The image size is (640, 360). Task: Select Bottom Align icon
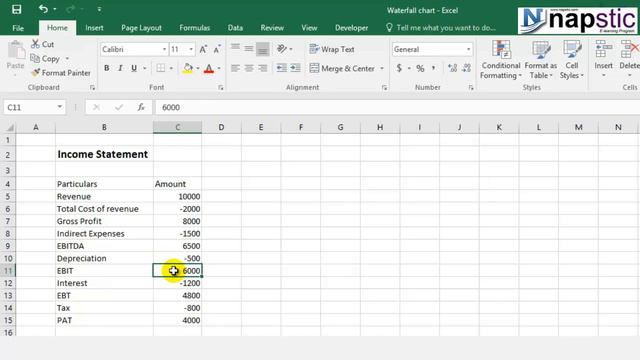point(262,49)
